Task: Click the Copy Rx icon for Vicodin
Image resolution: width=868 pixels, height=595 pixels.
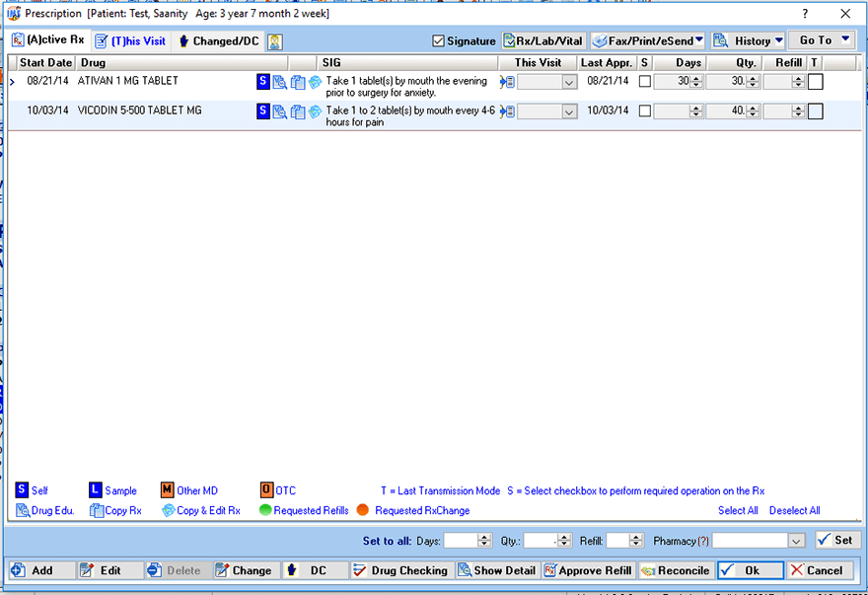Action: point(297,111)
